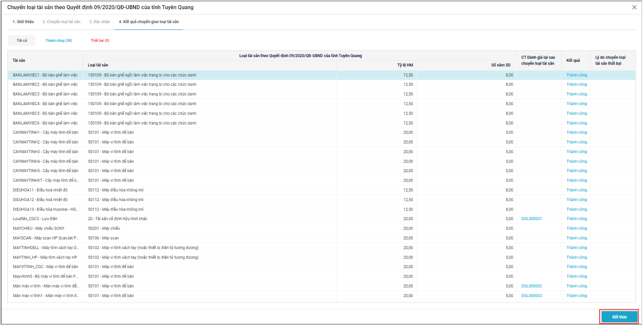Click Thành công result for MAYSCAN row

[x=577, y=238]
